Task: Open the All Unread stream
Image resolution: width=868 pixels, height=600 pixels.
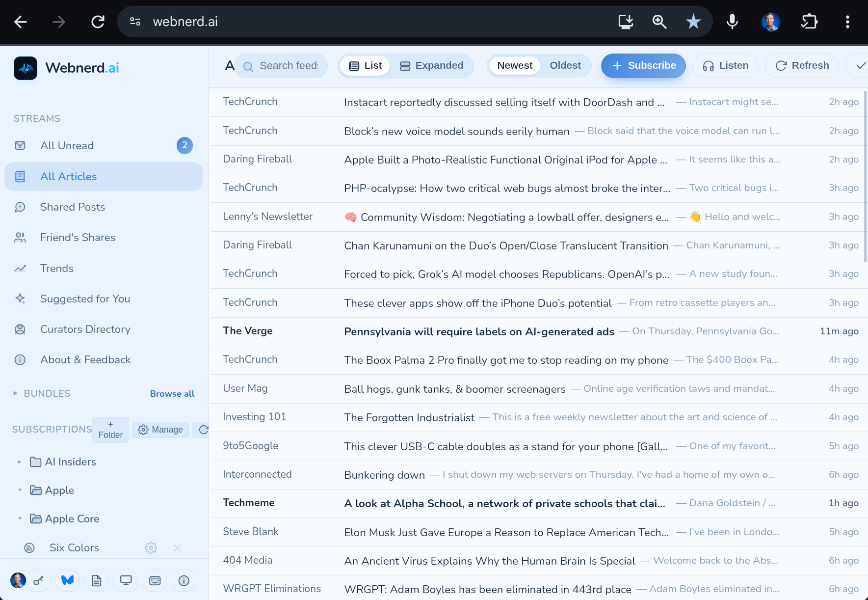Action: pyautogui.click(x=104, y=145)
